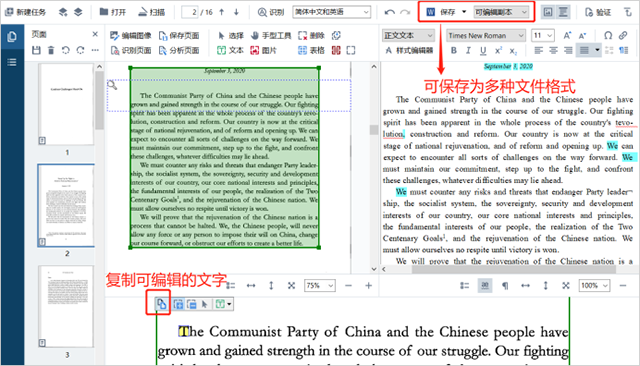The image size is (640, 366).
Task: Draw a 文本 text area tool
Action: pyautogui.click(x=230, y=50)
